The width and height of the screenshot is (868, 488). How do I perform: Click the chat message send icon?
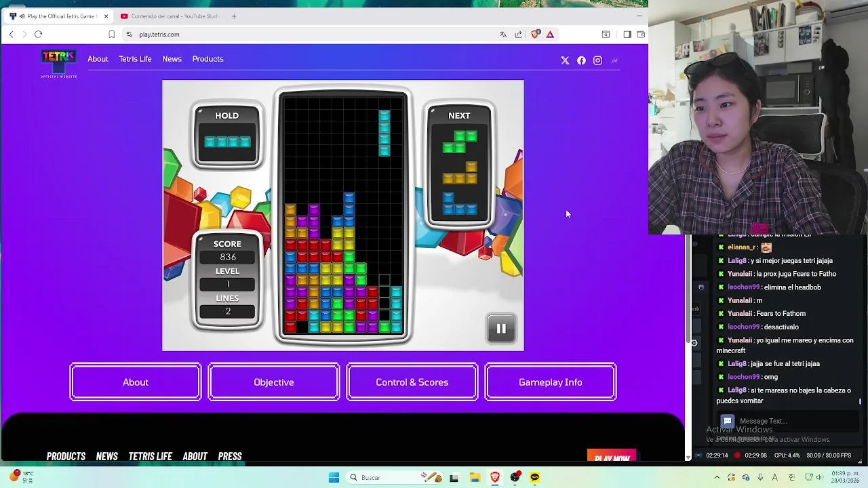tap(727, 421)
